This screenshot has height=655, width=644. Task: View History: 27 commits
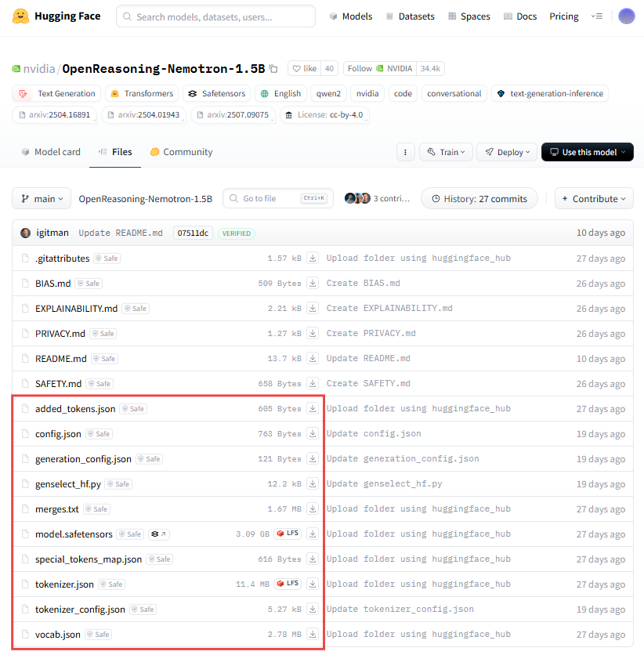479,199
